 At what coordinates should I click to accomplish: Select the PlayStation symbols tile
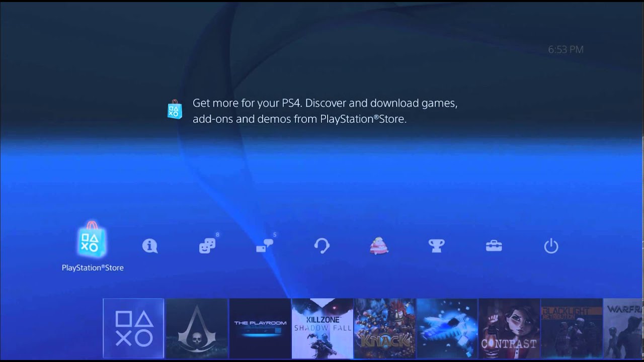tap(133, 328)
